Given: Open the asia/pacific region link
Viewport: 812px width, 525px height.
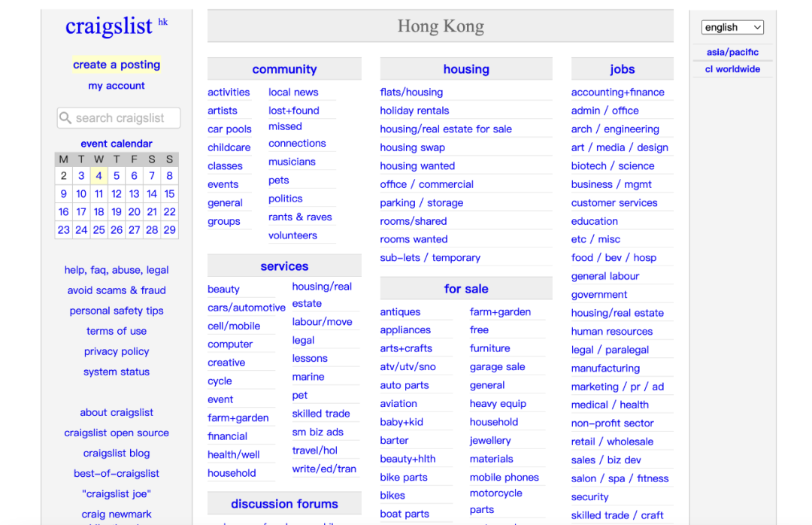Looking at the screenshot, I should [732, 53].
